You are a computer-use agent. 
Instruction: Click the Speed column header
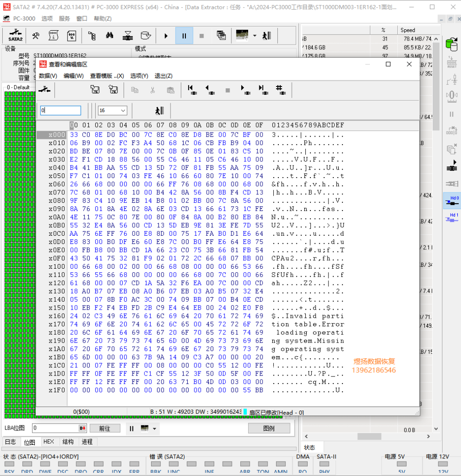[x=419, y=30]
